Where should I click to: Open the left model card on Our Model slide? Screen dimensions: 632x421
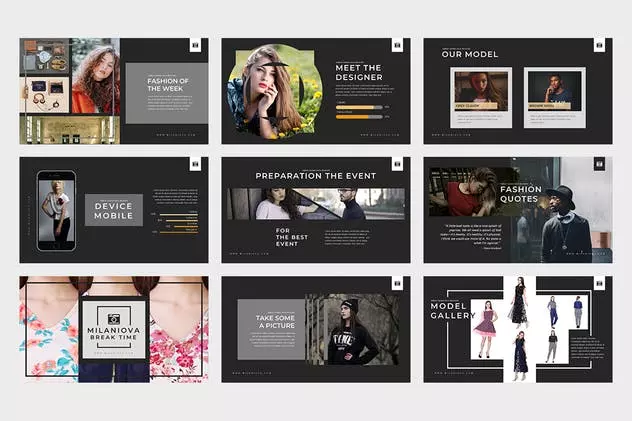[x=481, y=97]
